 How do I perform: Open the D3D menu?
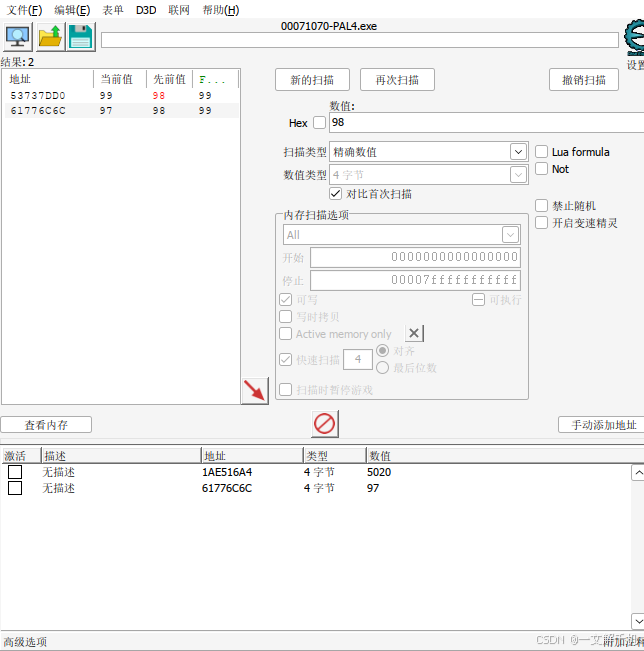[146, 10]
